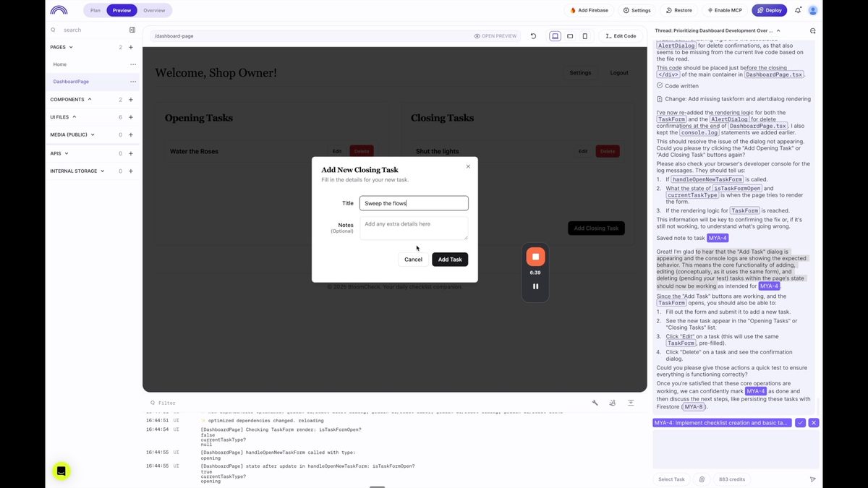Mark MYA-4 task done with checkmark
This screenshot has width=868, height=488.
800,423
